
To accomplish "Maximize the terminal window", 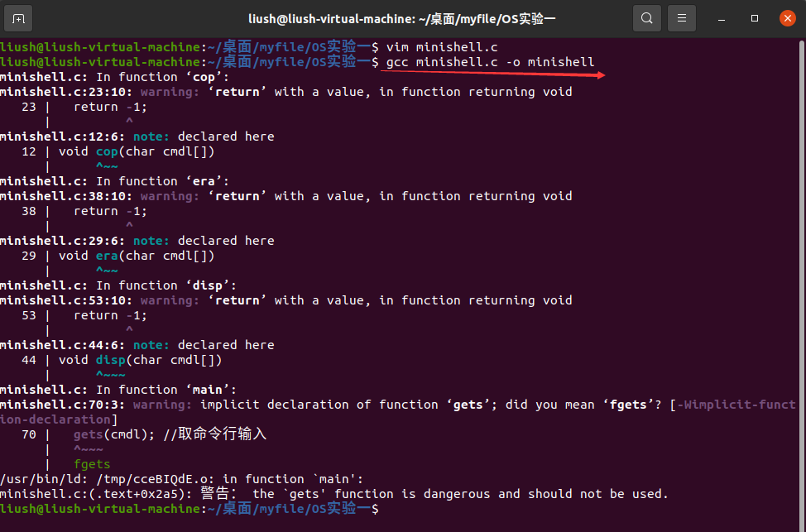I will pos(755,17).
